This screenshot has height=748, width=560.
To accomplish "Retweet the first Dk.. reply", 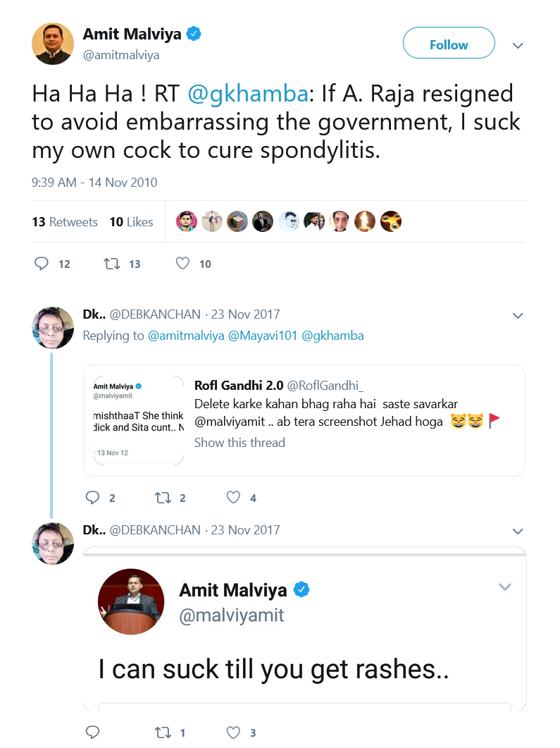I will 163,498.
